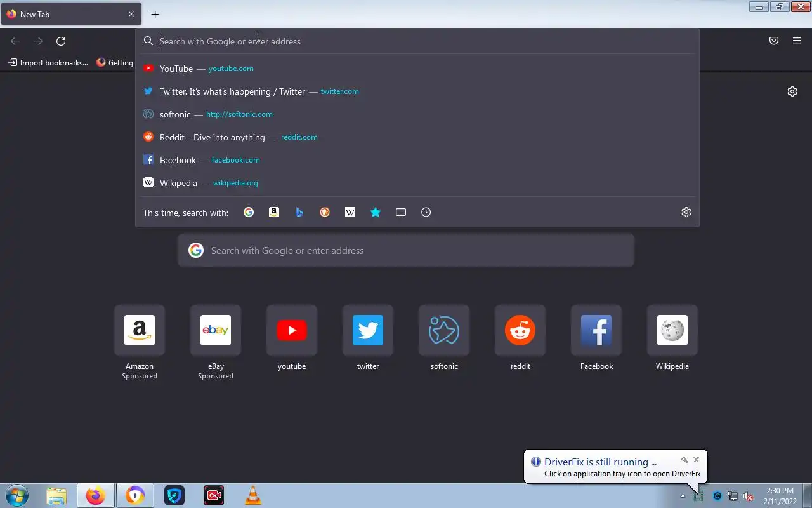The width and height of the screenshot is (812, 508).
Task: Close the DriverFix notification balloon
Action: pyautogui.click(x=696, y=460)
